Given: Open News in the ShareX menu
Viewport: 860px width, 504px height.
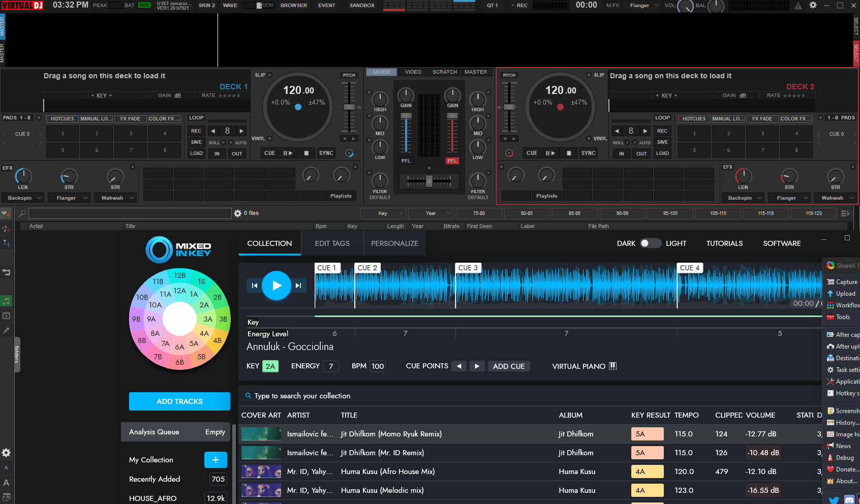Looking at the screenshot, I should tap(839, 446).
